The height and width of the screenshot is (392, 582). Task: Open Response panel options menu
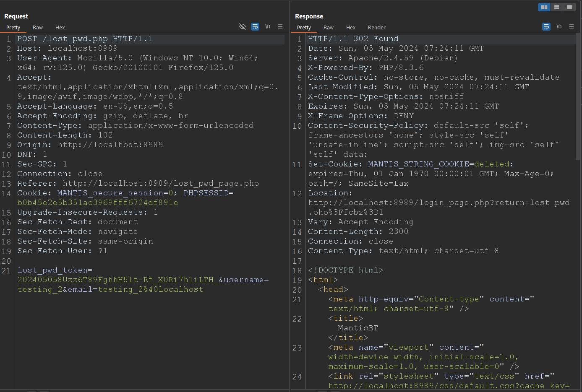tap(572, 26)
